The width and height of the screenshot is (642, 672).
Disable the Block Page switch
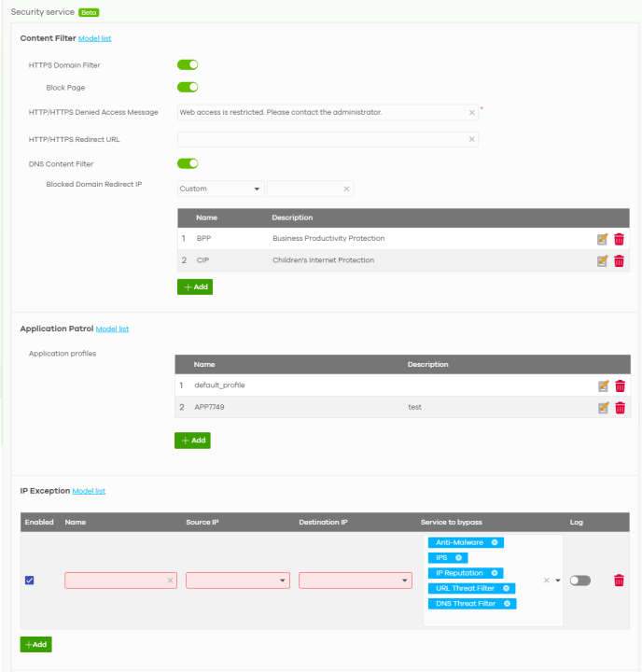188,87
